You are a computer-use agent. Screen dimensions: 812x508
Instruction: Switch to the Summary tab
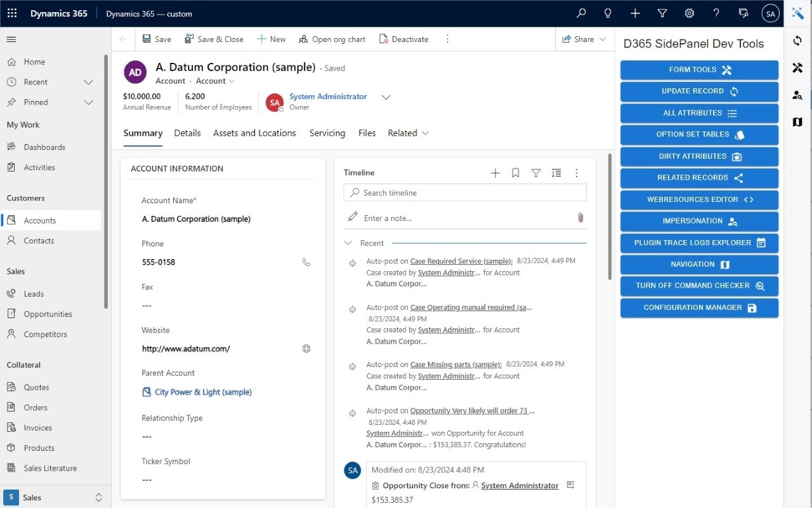coord(143,133)
